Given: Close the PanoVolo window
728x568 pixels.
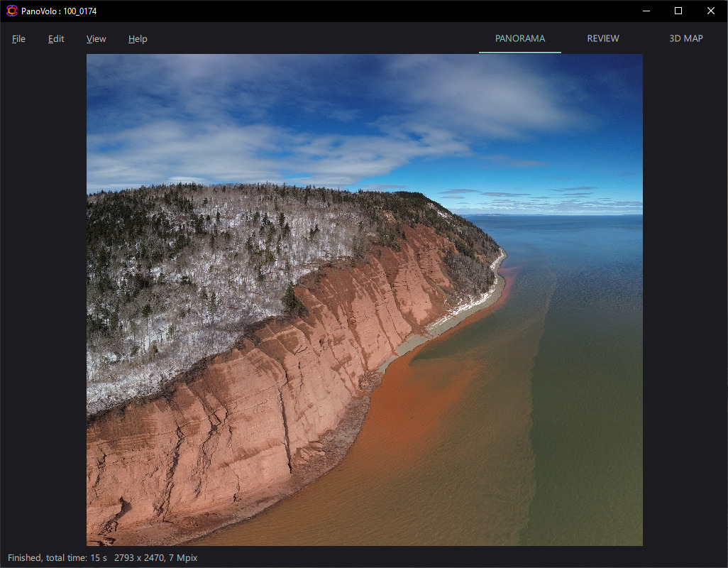Looking at the screenshot, I should coord(711,11).
